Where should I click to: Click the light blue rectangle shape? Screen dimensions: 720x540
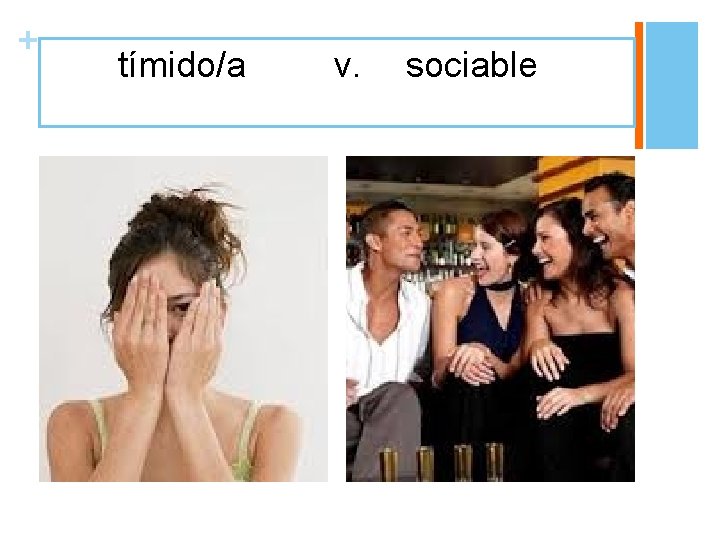(x=672, y=85)
